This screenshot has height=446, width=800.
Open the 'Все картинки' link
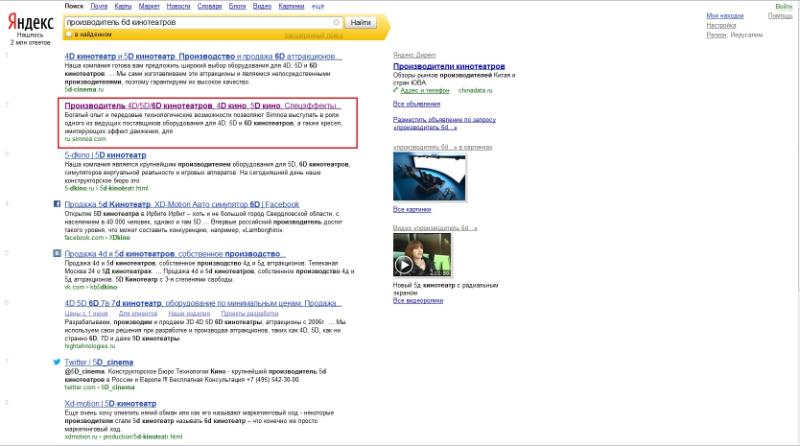412,210
